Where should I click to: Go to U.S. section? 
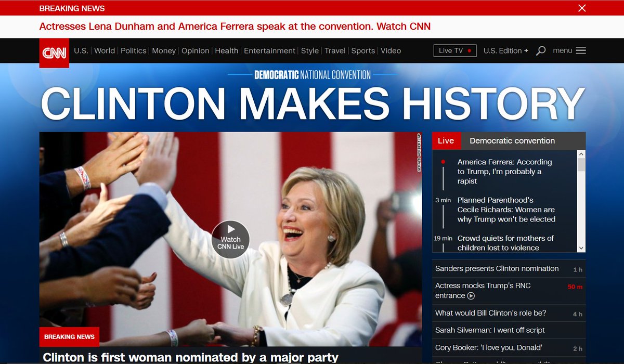click(81, 50)
